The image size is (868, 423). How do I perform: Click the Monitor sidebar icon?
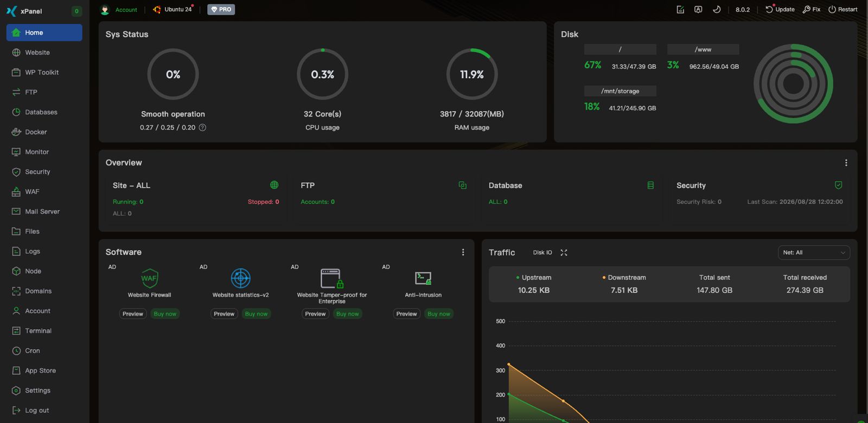coord(16,152)
